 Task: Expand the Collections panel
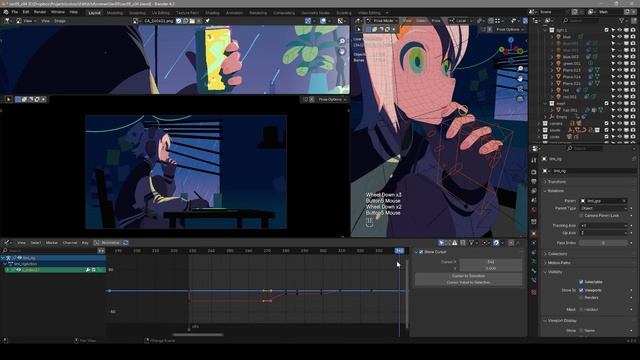pyautogui.click(x=557, y=254)
